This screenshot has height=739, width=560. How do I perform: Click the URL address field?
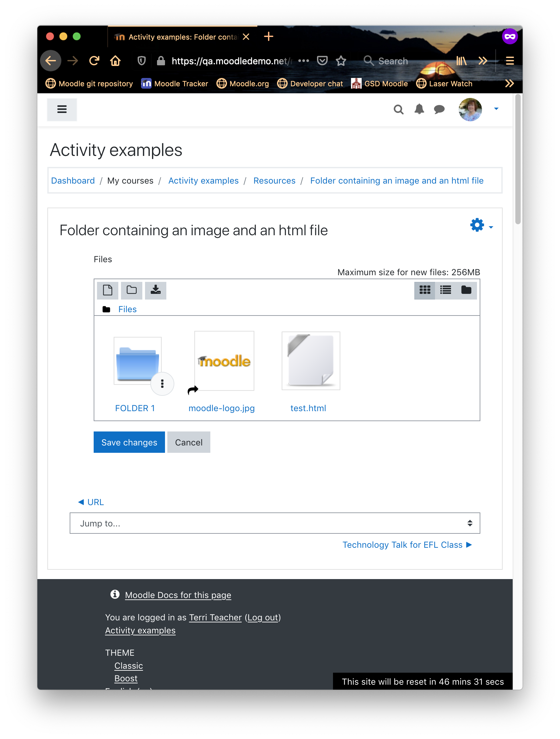pos(231,61)
